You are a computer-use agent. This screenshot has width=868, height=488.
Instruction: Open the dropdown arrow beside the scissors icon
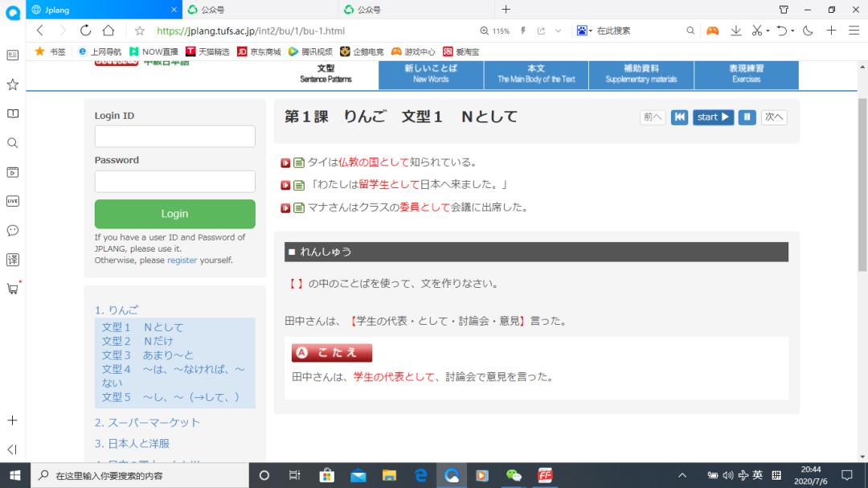tap(768, 29)
